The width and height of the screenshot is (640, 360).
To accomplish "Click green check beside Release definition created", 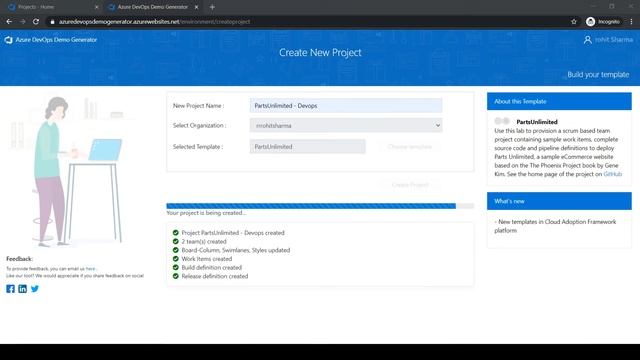I will [x=176, y=276].
